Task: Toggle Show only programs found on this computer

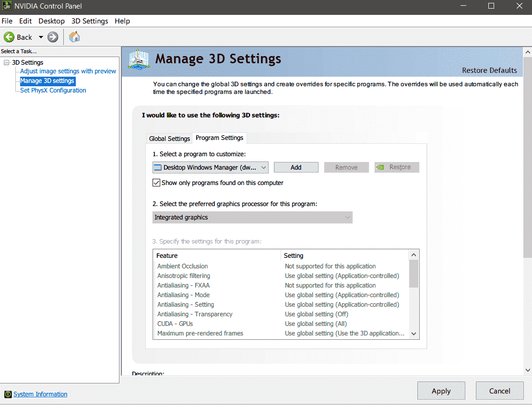Action: coord(156,183)
